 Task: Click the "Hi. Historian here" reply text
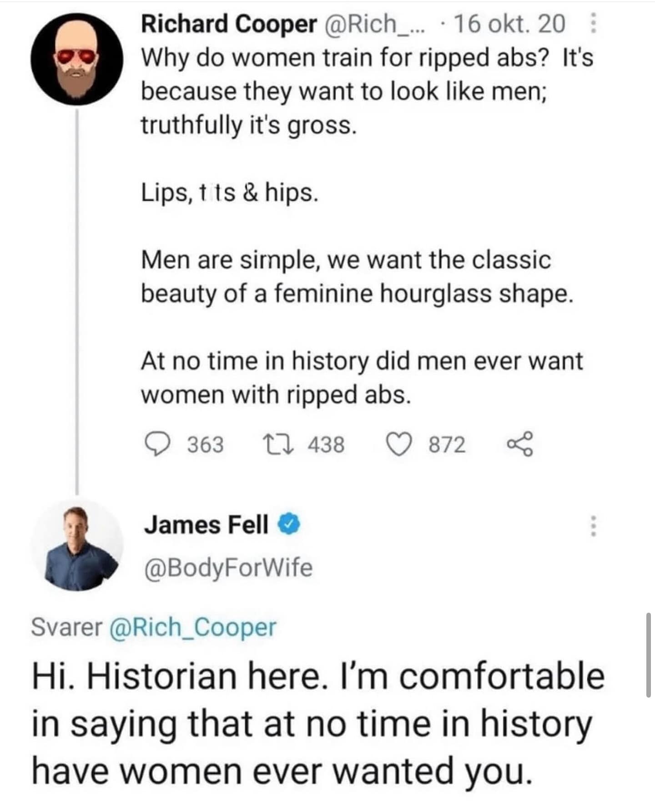click(x=317, y=724)
